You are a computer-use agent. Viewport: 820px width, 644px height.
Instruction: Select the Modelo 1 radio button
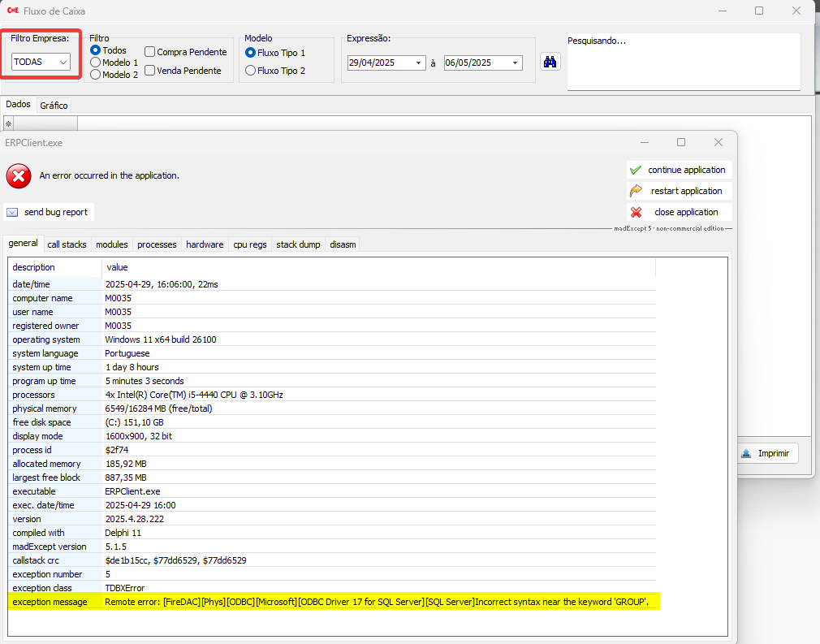click(96, 62)
